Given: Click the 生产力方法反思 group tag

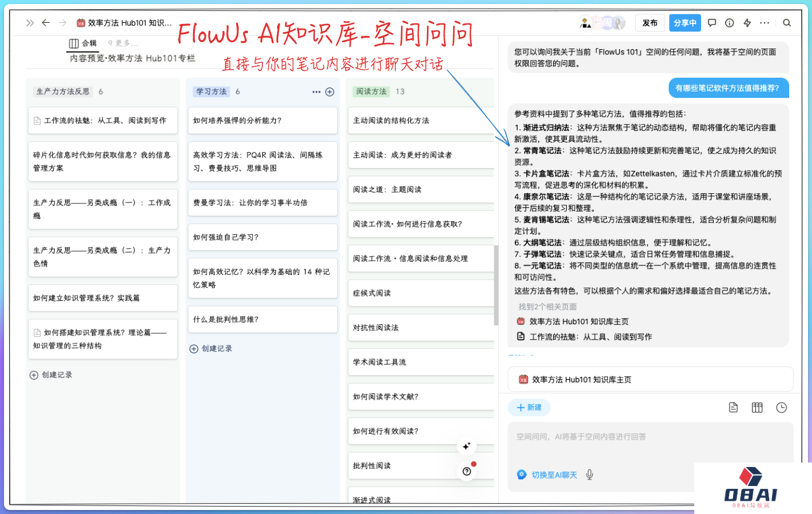Looking at the screenshot, I should tap(63, 91).
